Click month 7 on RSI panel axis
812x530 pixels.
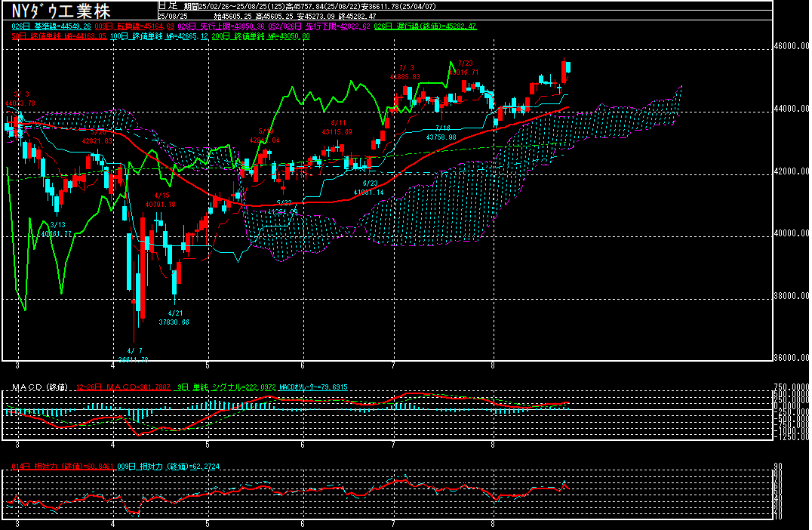tap(394, 524)
